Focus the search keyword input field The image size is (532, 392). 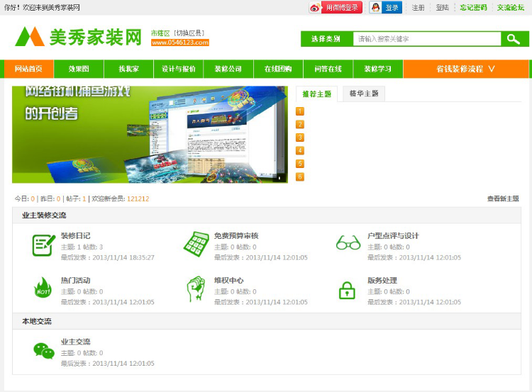(x=427, y=39)
